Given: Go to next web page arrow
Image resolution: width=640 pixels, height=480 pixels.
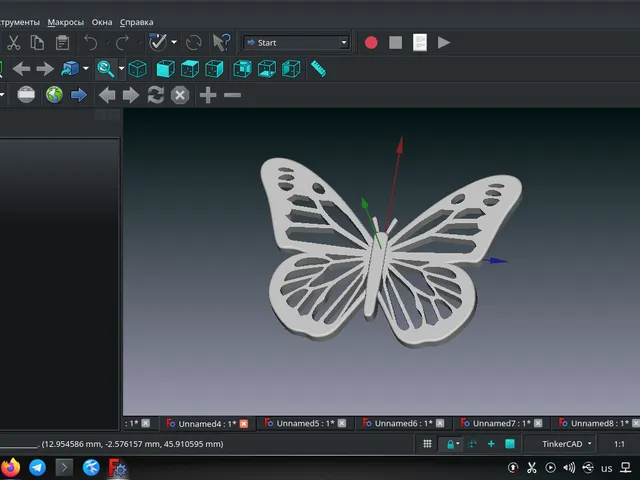Looking at the screenshot, I should coord(131,95).
